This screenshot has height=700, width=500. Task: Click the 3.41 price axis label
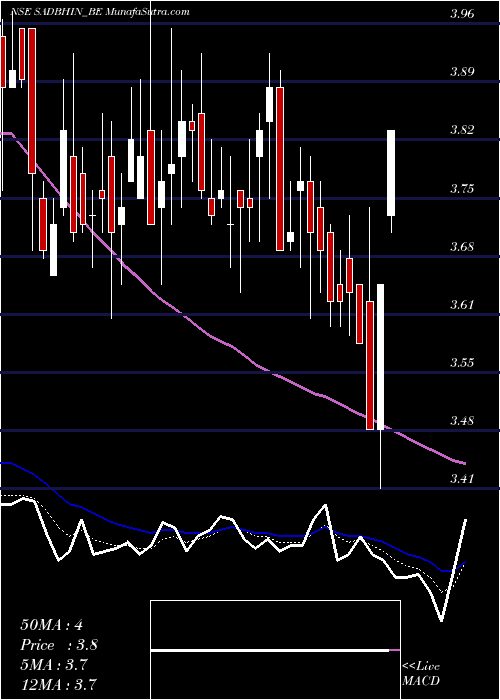coord(462,479)
